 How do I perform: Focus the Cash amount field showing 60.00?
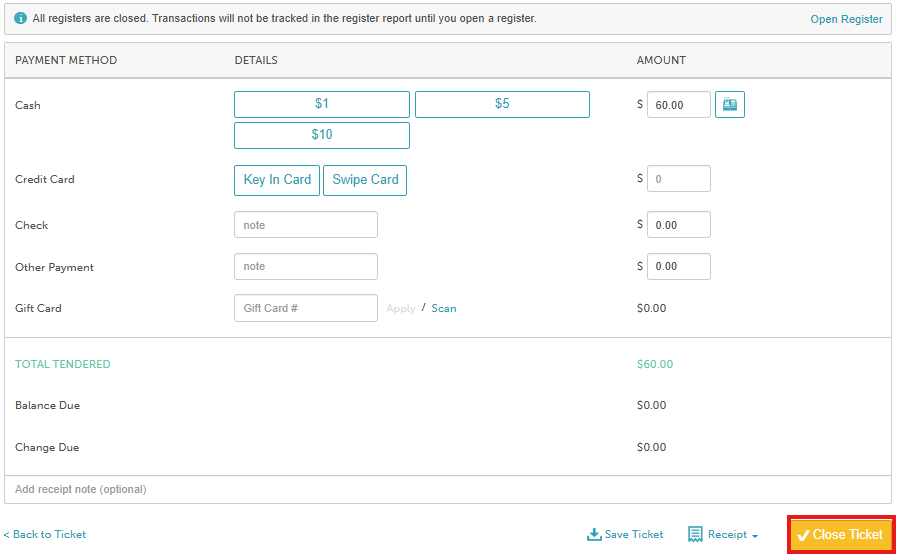(x=679, y=105)
